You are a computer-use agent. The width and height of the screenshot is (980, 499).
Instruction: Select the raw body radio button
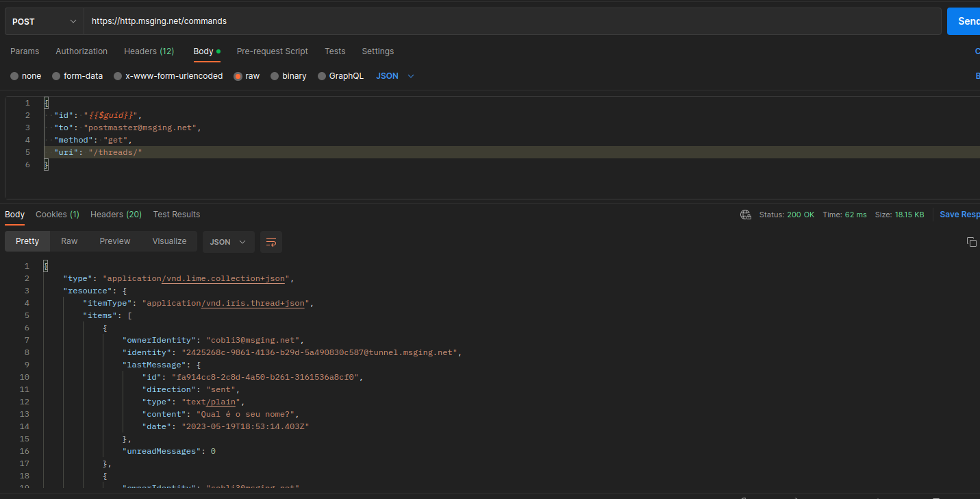point(238,76)
